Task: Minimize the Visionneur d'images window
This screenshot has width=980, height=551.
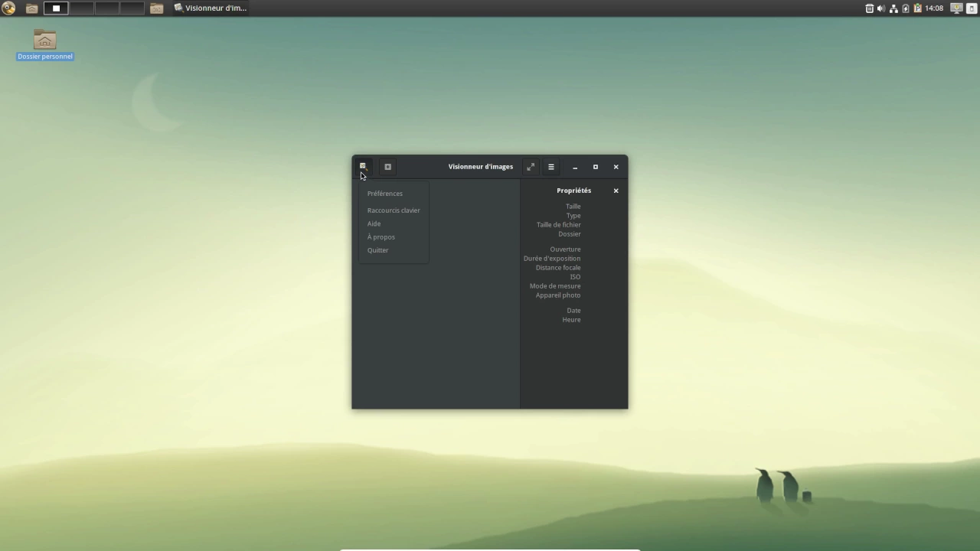Action: (575, 167)
